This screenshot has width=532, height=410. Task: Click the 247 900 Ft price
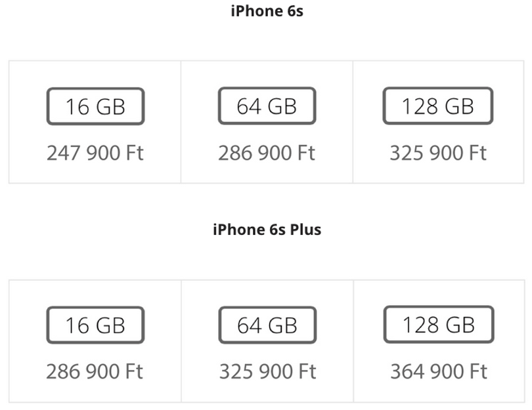[x=95, y=153]
